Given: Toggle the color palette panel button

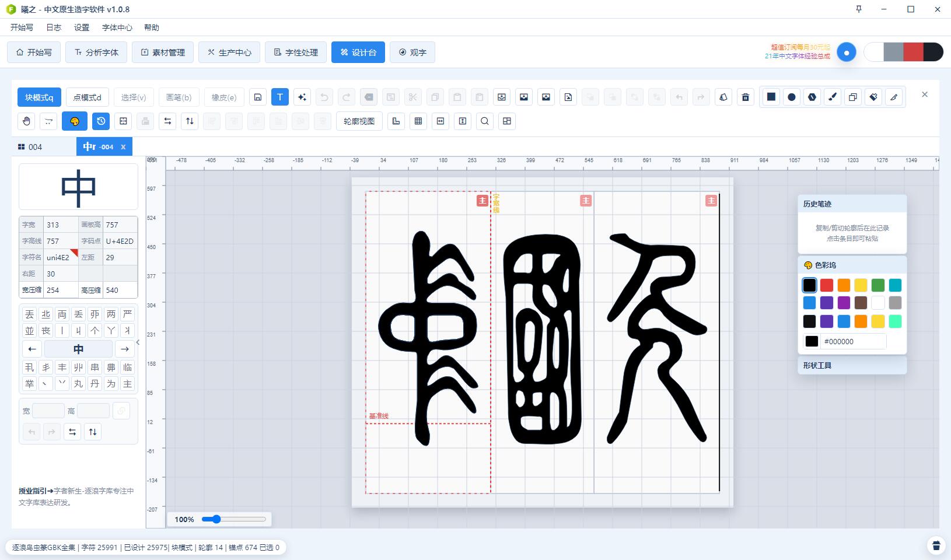Looking at the screenshot, I should [x=75, y=121].
